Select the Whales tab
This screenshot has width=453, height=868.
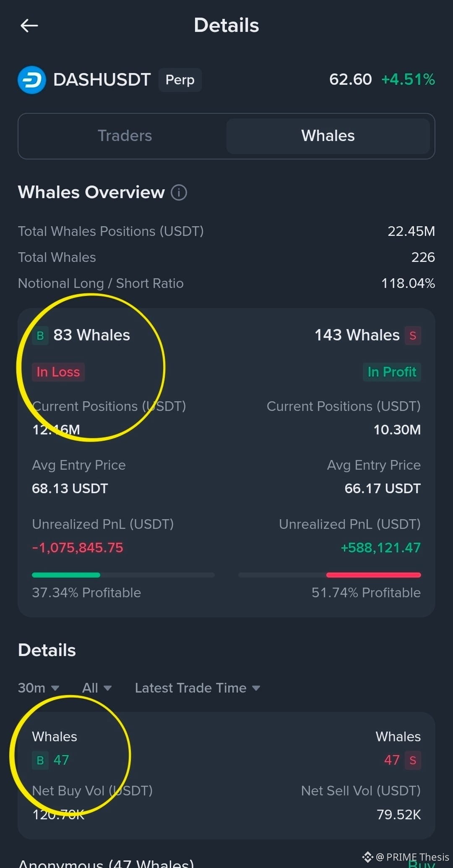328,136
